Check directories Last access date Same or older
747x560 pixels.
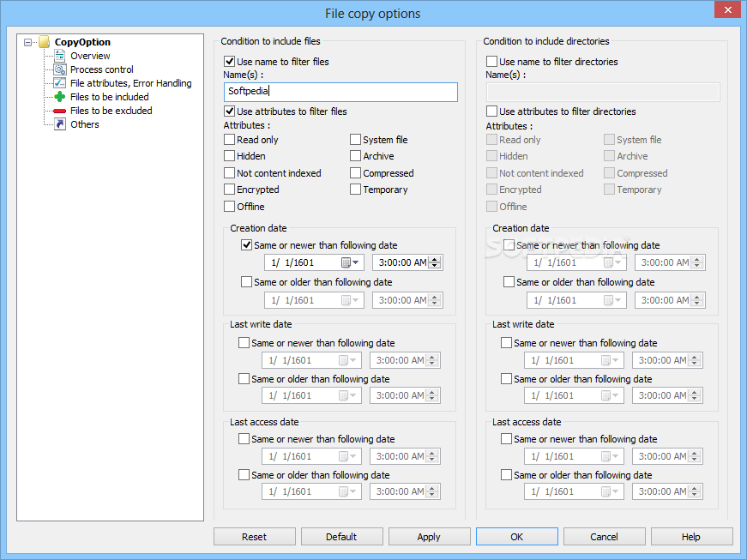point(506,475)
